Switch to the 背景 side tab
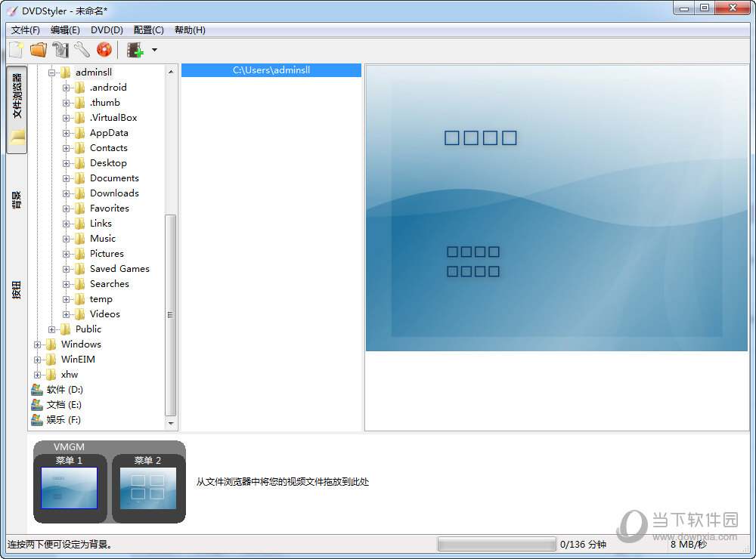756x559 pixels. point(17,199)
